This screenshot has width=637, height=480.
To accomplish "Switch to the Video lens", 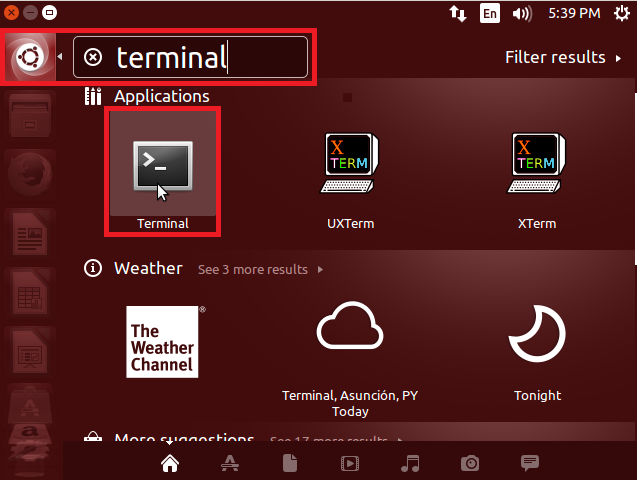I will click(x=350, y=463).
